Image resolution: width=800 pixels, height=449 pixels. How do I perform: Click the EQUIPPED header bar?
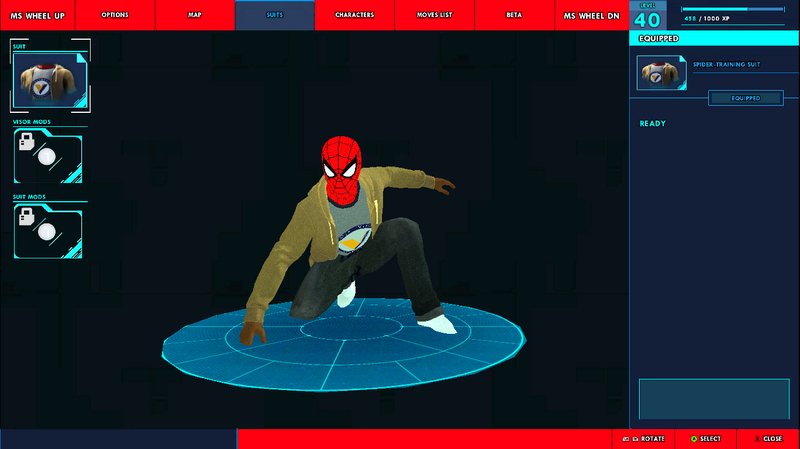(714, 38)
